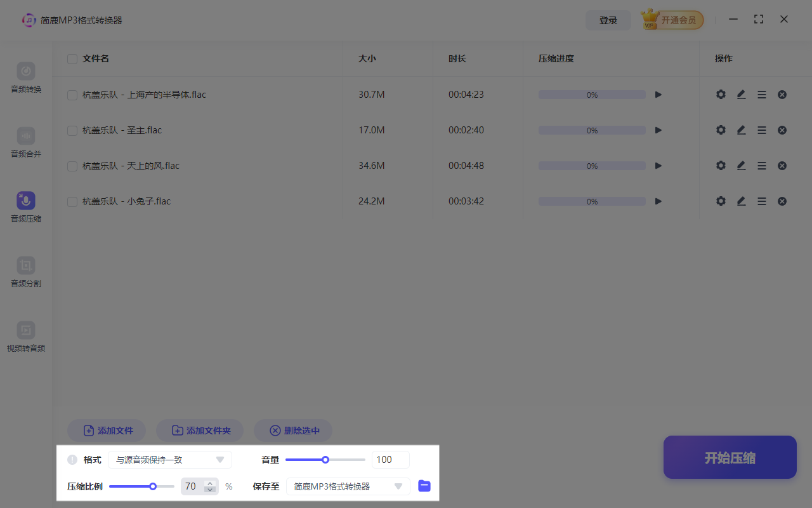Open settings for 上海产的半导体.flac
The height and width of the screenshot is (508, 812).
(721, 95)
